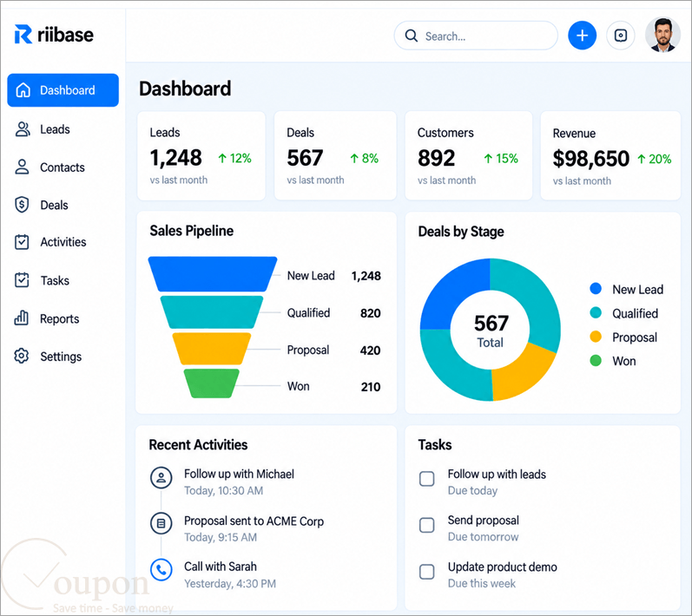Click the Qualified 820 pipeline value
This screenshot has width=692, height=616.
370,313
